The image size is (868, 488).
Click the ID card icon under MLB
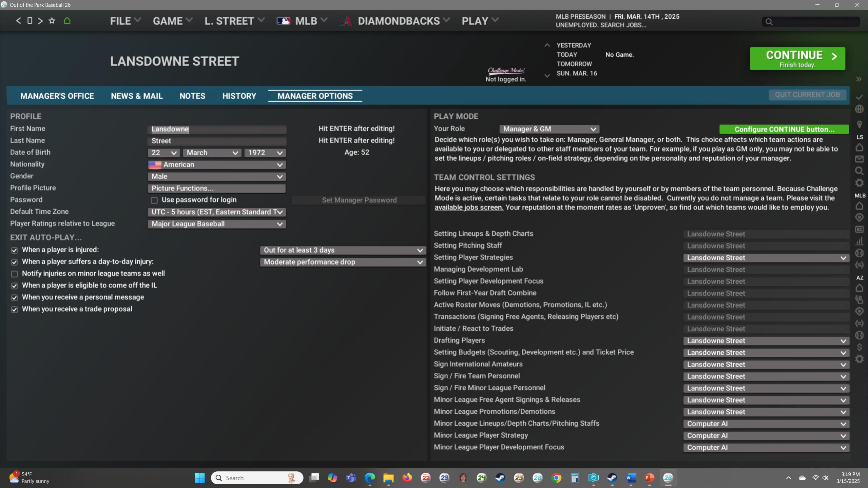click(859, 230)
